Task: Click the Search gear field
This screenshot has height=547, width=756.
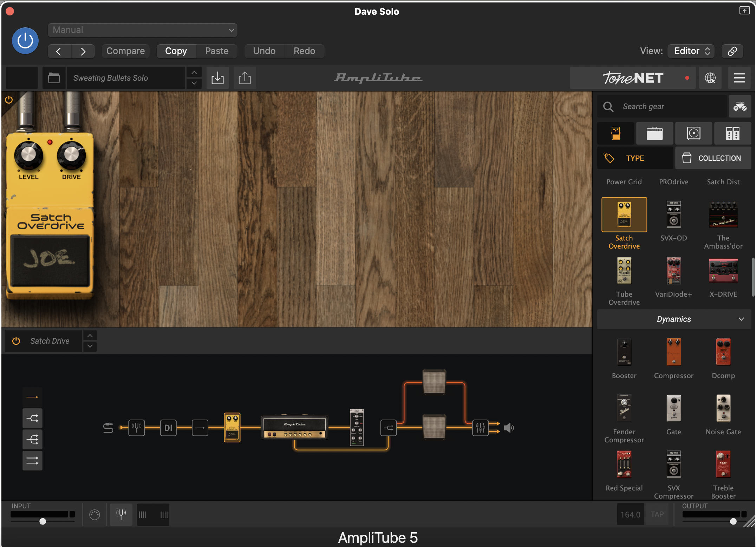Action: 662,106
